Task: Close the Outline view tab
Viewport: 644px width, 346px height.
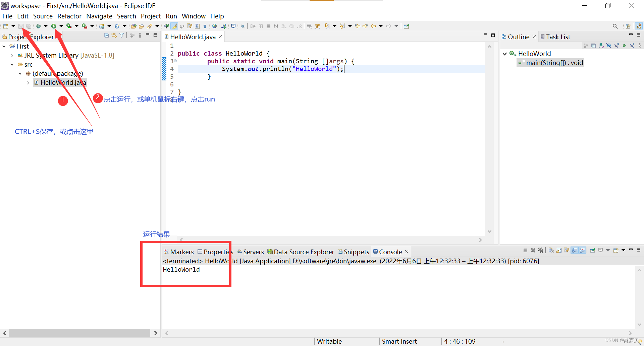Action: pos(534,37)
